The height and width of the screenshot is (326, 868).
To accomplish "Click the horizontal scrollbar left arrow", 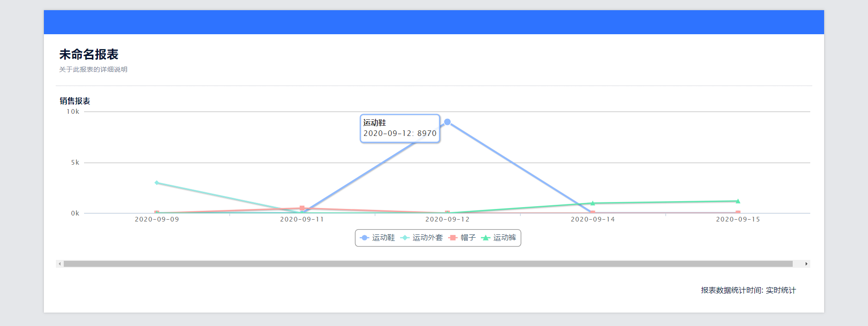I will click(60, 264).
